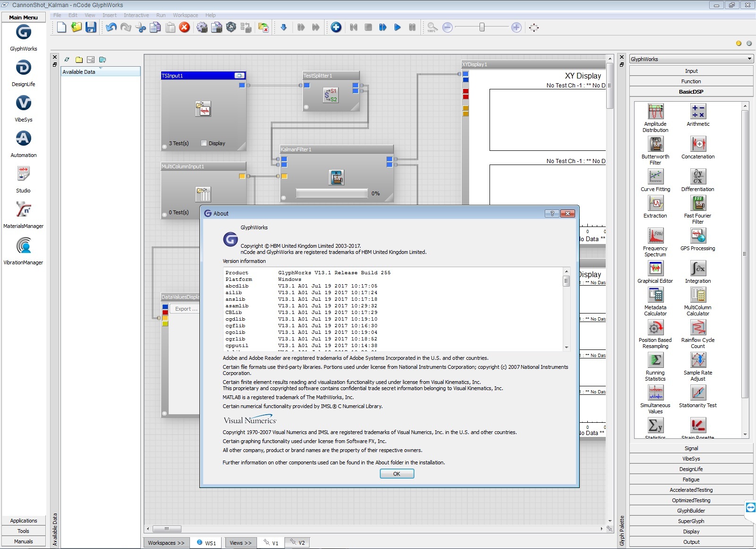
Task: Click the red cancel toolbar icon
Action: point(185,27)
